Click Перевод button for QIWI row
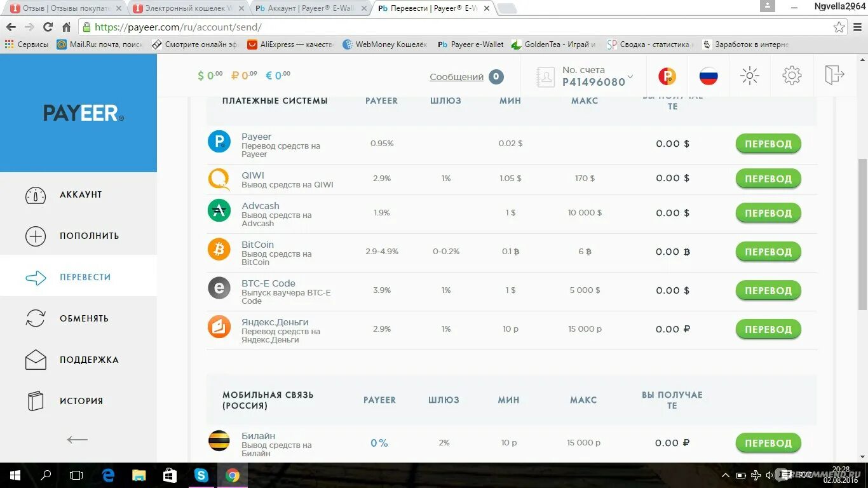The image size is (868, 488). tap(768, 179)
